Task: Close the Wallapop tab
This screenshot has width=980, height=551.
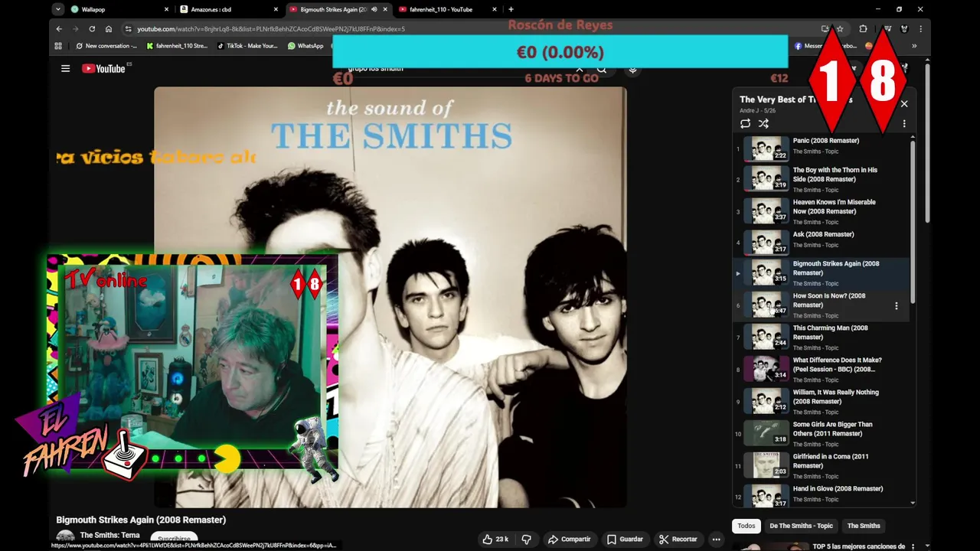Action: (x=166, y=9)
